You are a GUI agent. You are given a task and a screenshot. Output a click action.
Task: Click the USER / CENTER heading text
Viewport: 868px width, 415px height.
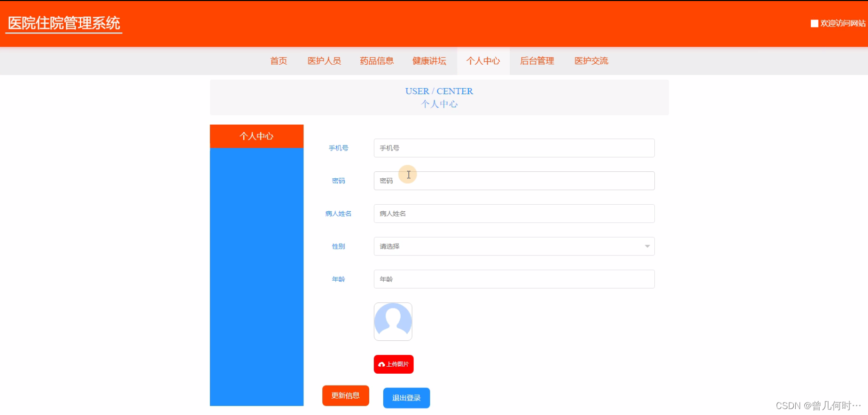click(x=439, y=91)
